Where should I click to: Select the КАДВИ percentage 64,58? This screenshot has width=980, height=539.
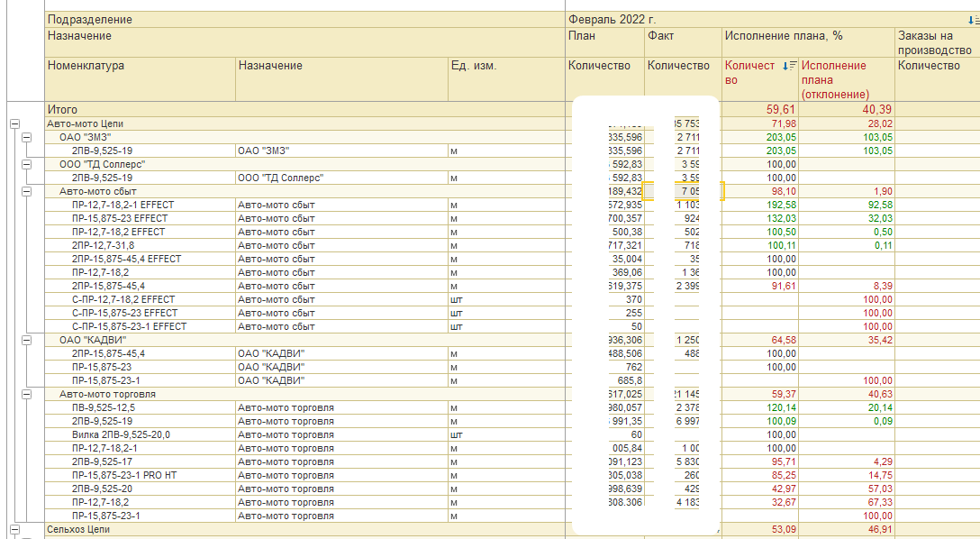tap(784, 340)
